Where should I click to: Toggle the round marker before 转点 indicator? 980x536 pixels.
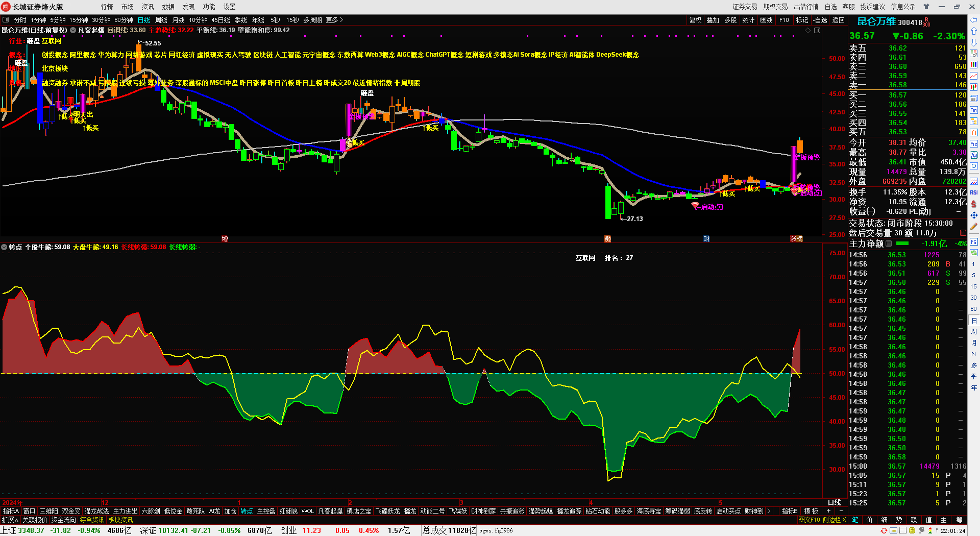point(4,247)
